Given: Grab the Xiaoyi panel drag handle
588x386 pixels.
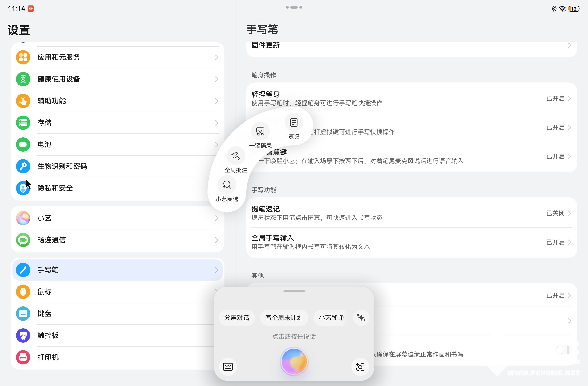Looking at the screenshot, I should click(294, 291).
